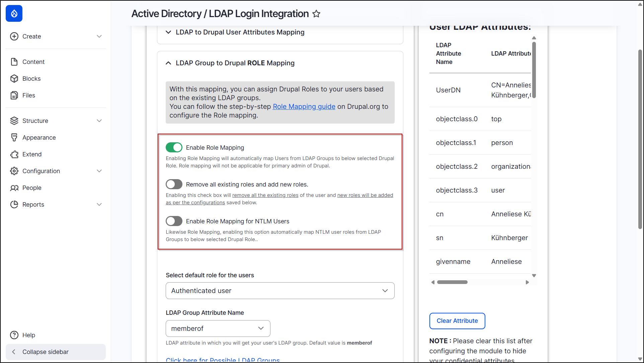Open the default role selector showing Authenticated user

(x=279, y=291)
